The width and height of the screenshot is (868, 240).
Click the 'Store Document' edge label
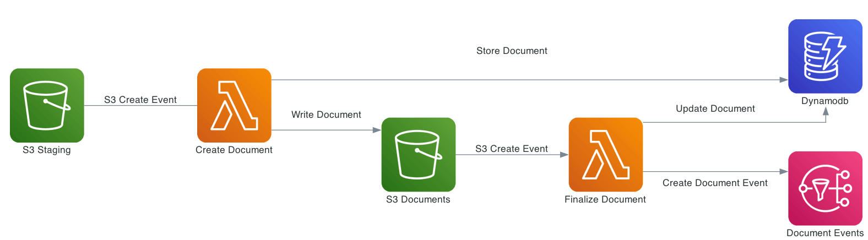(x=512, y=51)
